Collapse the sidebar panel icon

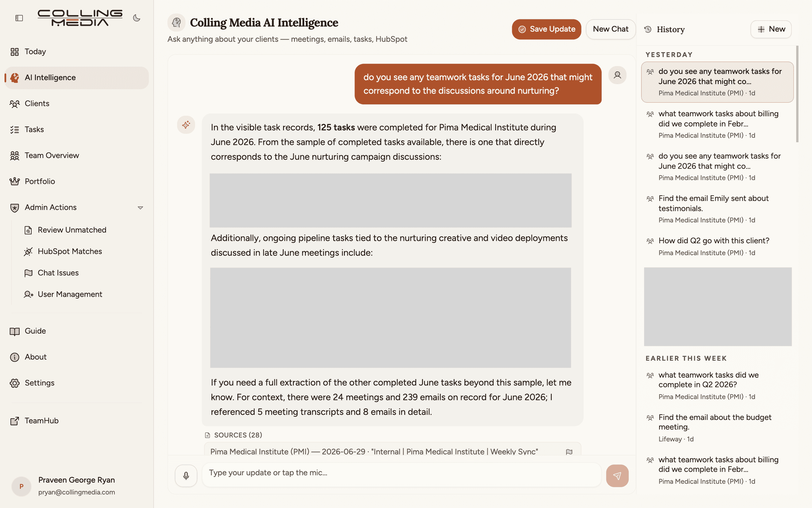tap(19, 18)
